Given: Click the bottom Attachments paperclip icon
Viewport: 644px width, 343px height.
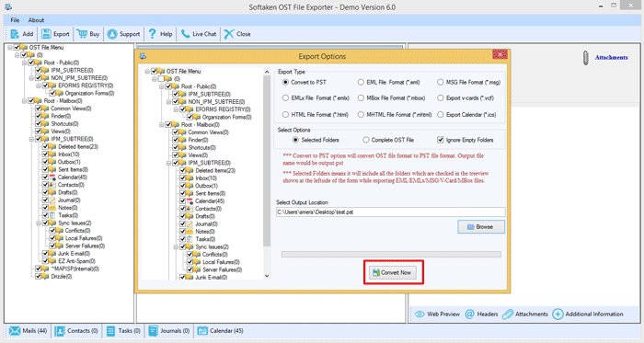Looking at the screenshot, I should [508, 314].
